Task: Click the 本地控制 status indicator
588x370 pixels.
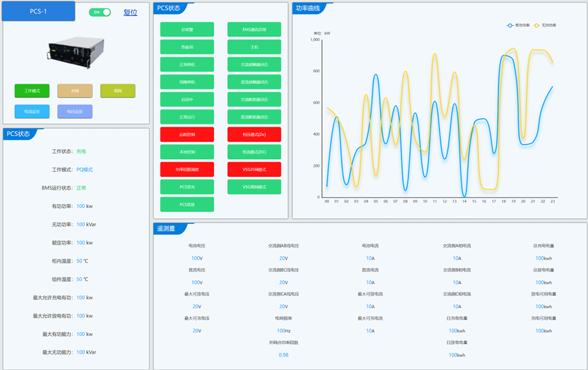Action: (187, 152)
